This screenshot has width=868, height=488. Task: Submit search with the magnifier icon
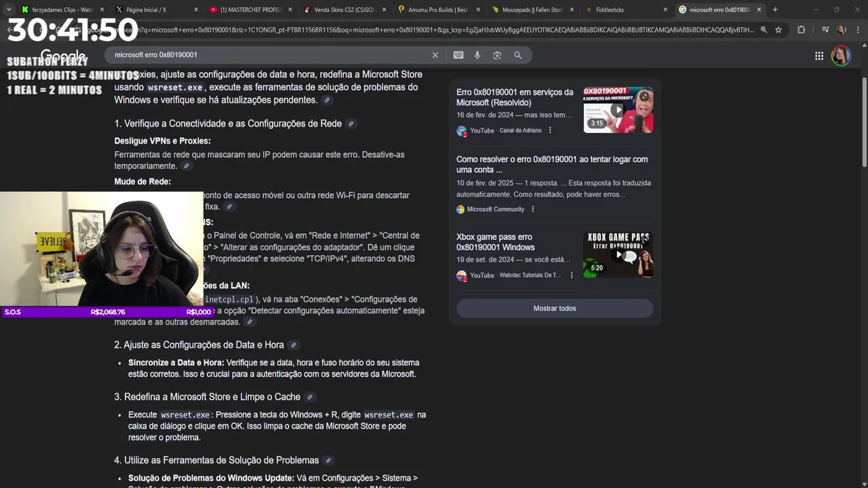point(517,55)
